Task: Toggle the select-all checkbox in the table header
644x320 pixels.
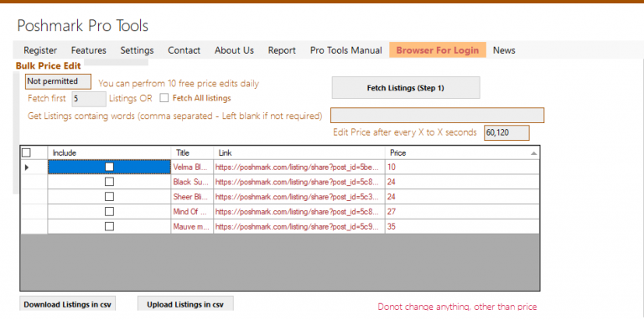Action: point(26,152)
